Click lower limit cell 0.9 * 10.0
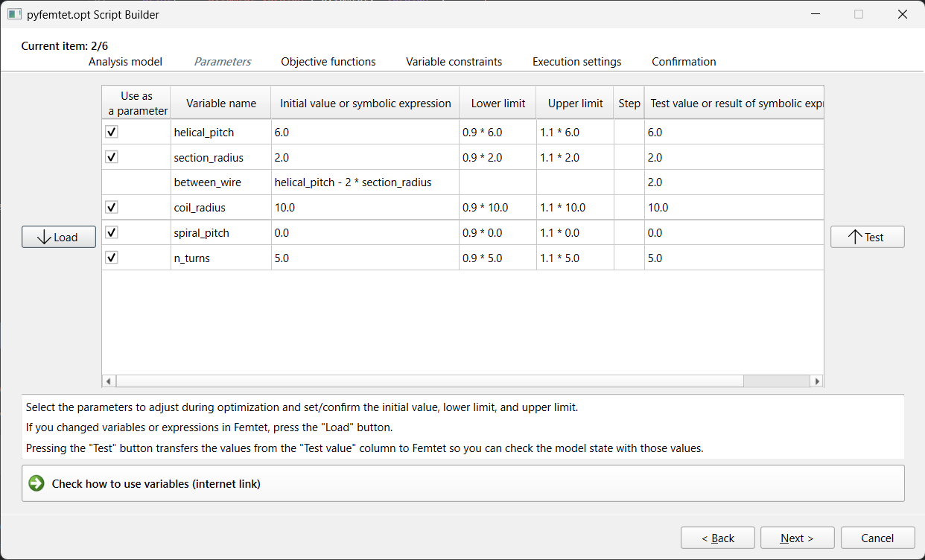The width and height of the screenshot is (925, 560). pyautogui.click(x=498, y=207)
